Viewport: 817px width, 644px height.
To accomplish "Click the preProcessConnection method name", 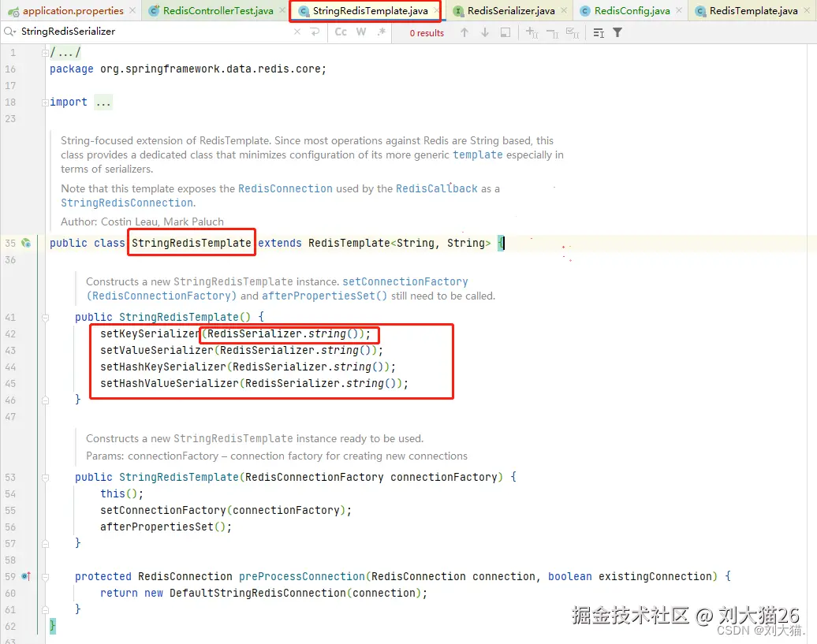I will (302, 576).
